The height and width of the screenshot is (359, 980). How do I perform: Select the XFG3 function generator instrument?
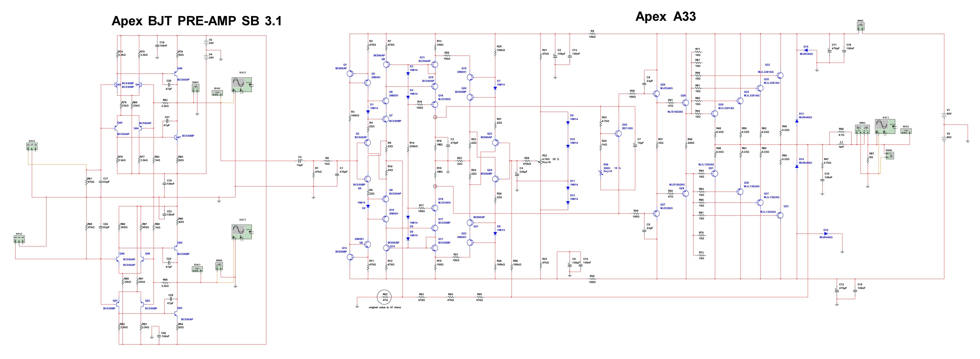coord(19,239)
